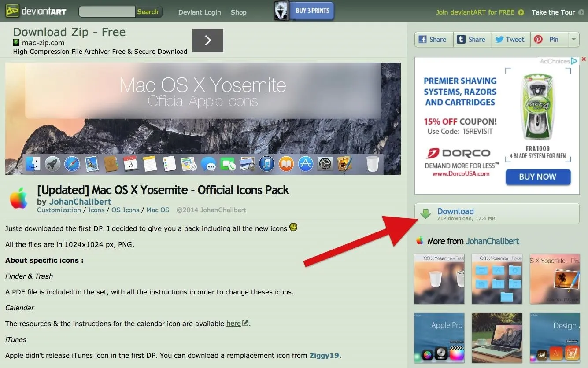Click the Launchpad rocket icon in preview
The image size is (588, 368).
pyautogui.click(x=52, y=164)
